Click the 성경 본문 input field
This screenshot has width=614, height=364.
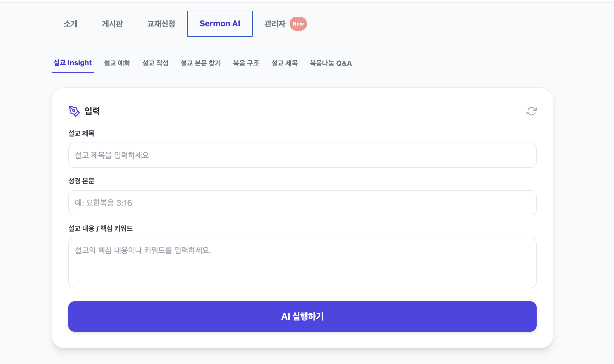(302, 203)
